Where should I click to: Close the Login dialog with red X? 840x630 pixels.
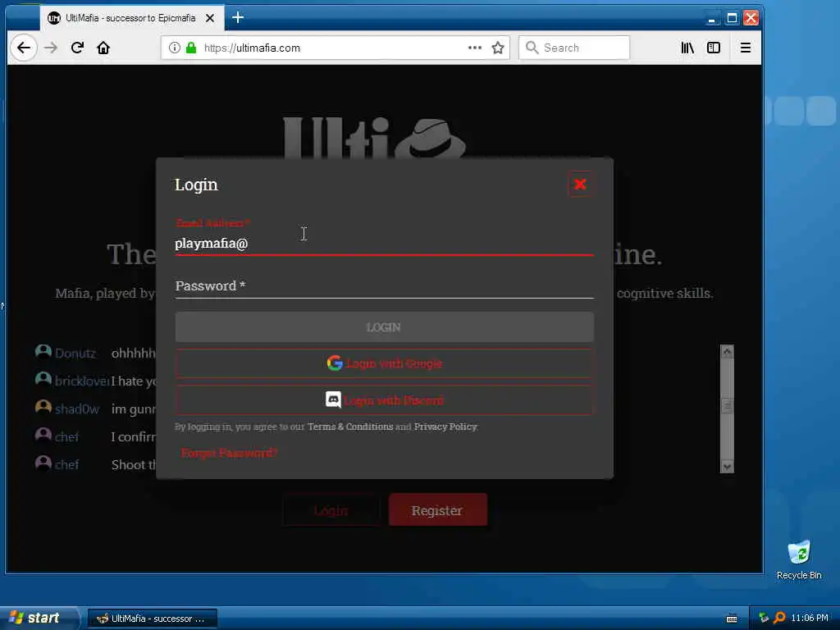580,185
